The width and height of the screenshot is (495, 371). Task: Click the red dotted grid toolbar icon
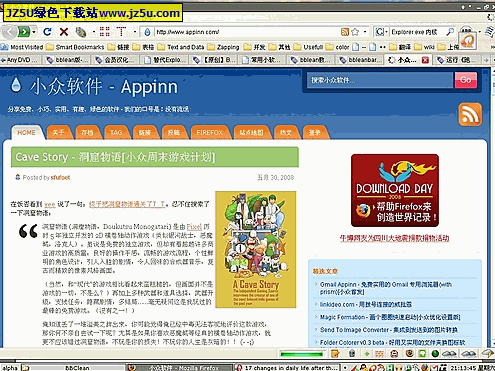pos(105,32)
